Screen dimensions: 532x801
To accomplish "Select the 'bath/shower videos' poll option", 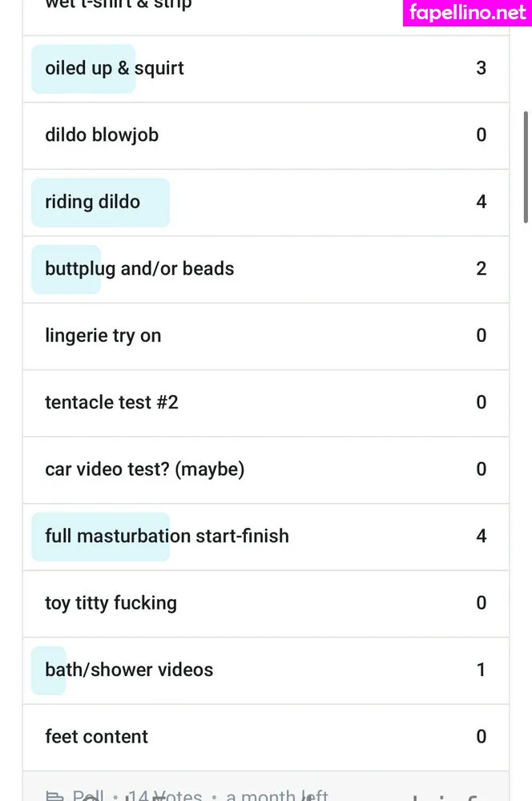I will tap(129, 670).
